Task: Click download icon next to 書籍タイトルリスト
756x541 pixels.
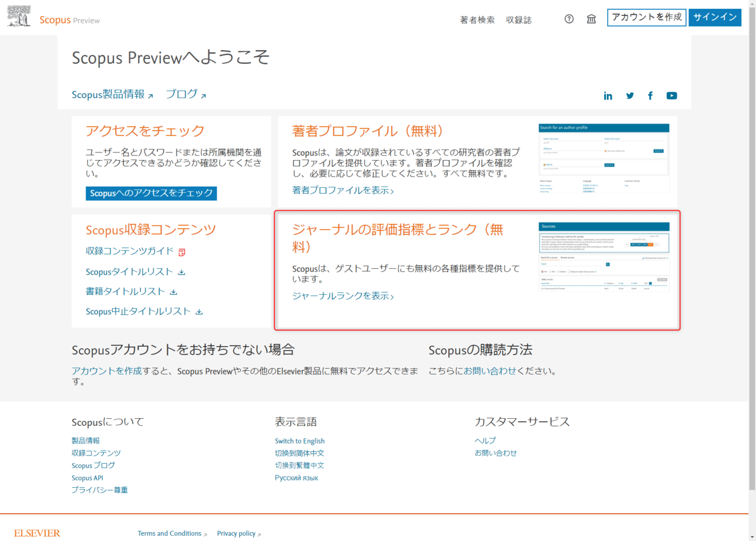Action: click(x=174, y=292)
